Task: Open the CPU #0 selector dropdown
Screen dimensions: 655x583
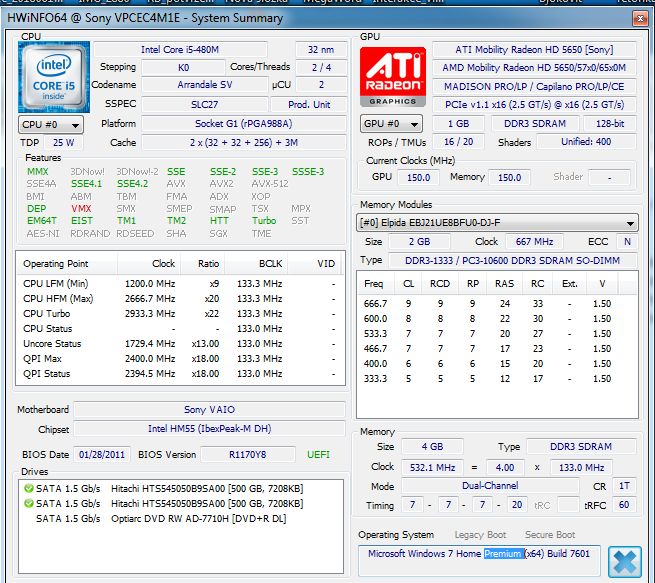Action: click(x=51, y=125)
